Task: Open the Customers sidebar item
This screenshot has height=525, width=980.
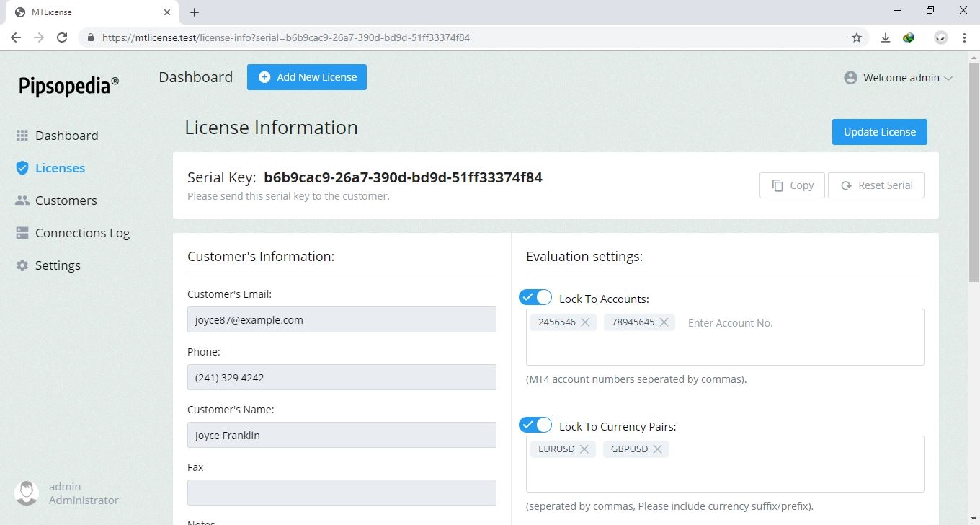Action: coord(56,200)
